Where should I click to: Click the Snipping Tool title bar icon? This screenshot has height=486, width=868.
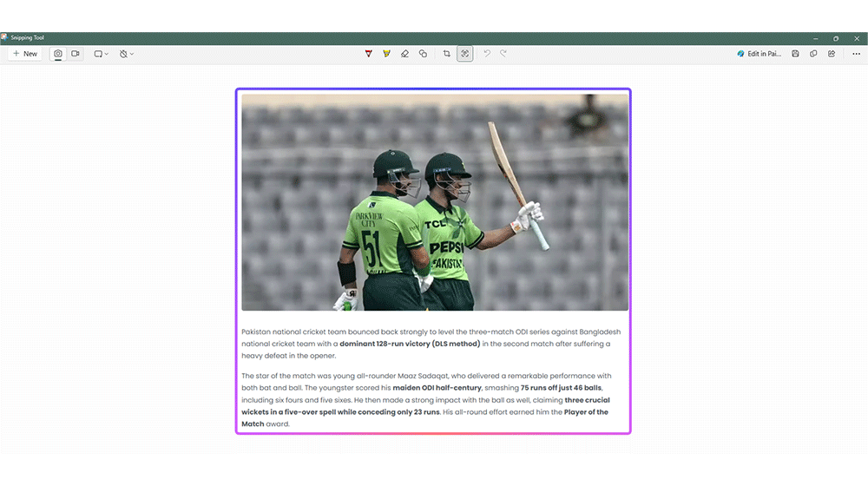pyautogui.click(x=5, y=38)
